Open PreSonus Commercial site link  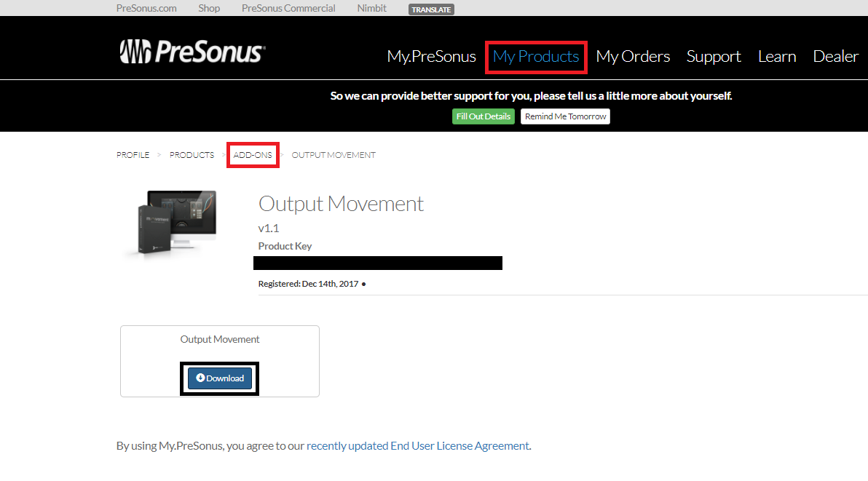(x=288, y=8)
